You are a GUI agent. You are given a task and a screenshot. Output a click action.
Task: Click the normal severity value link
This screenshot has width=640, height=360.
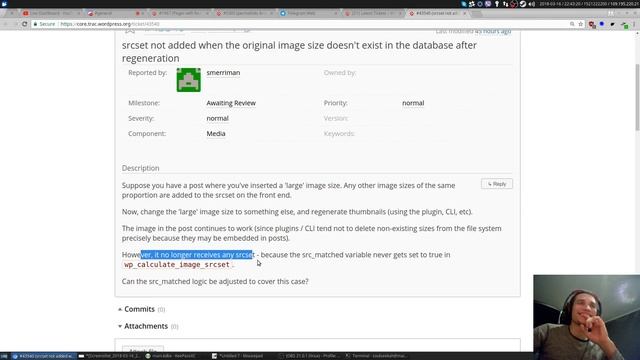(217, 118)
